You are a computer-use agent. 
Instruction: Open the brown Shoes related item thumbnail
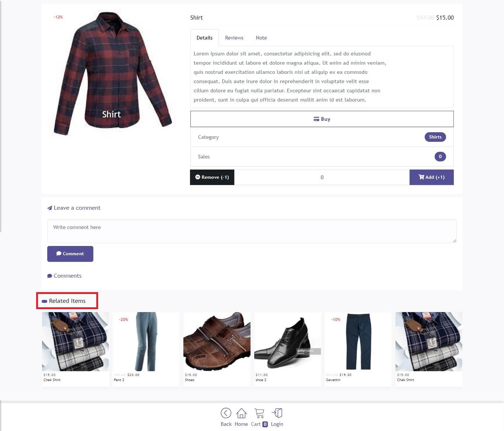(217, 342)
